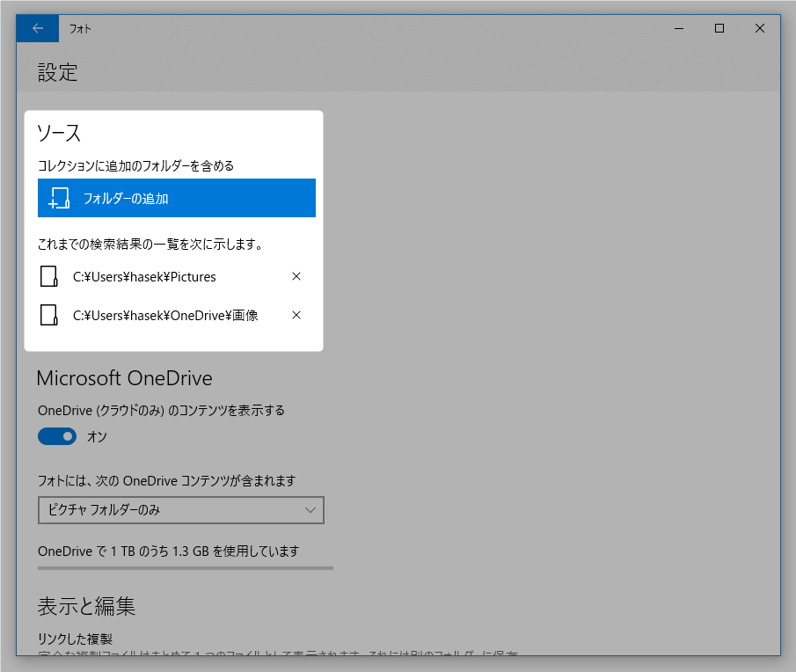Open the ピクチャ フォルダーのみ dropdown
Image resolution: width=796 pixels, height=672 pixels.
(180, 510)
